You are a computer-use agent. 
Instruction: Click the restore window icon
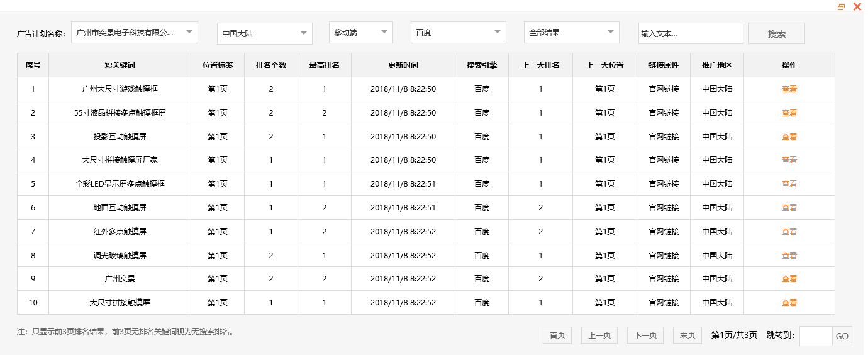[x=842, y=7]
